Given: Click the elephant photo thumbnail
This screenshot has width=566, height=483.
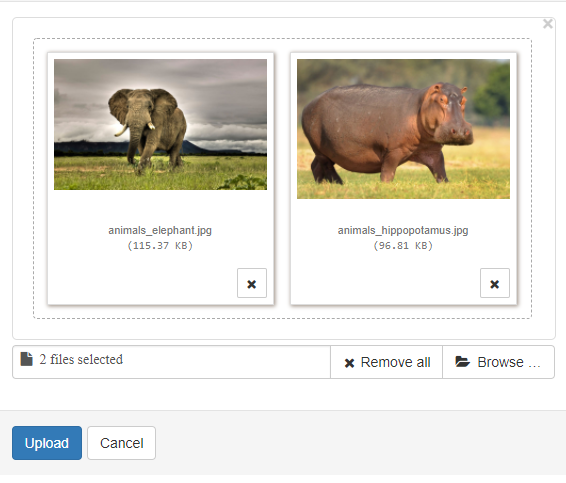Looking at the screenshot, I should coord(160,125).
